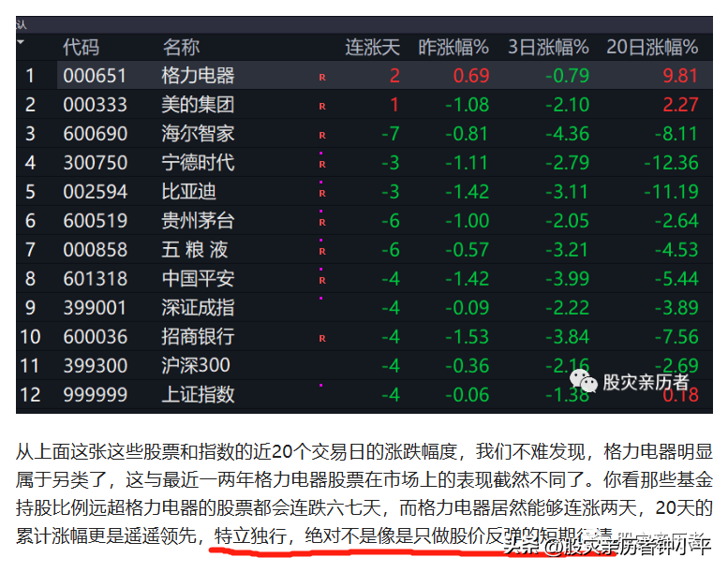Click the R marker on 海尔智家 row
728x572 pixels.
(322, 136)
